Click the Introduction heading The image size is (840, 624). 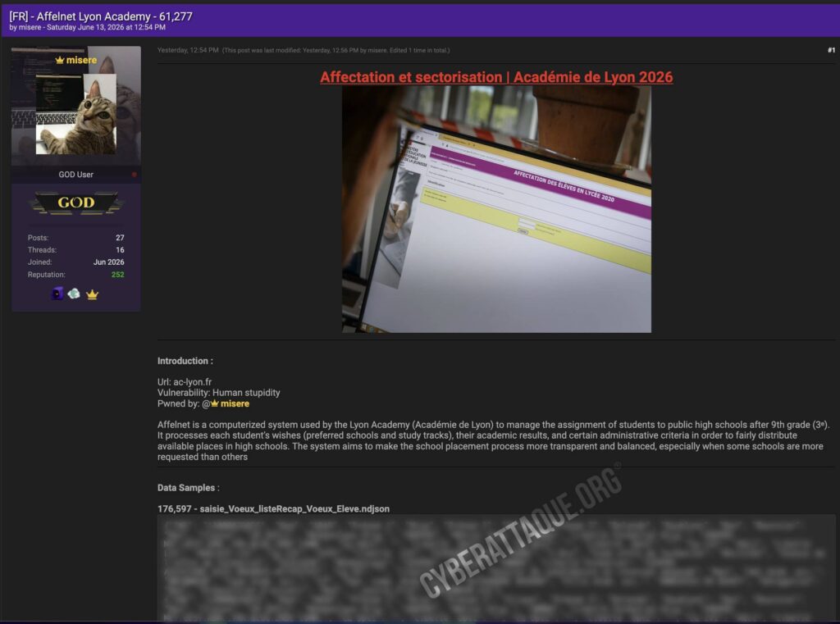(x=185, y=361)
